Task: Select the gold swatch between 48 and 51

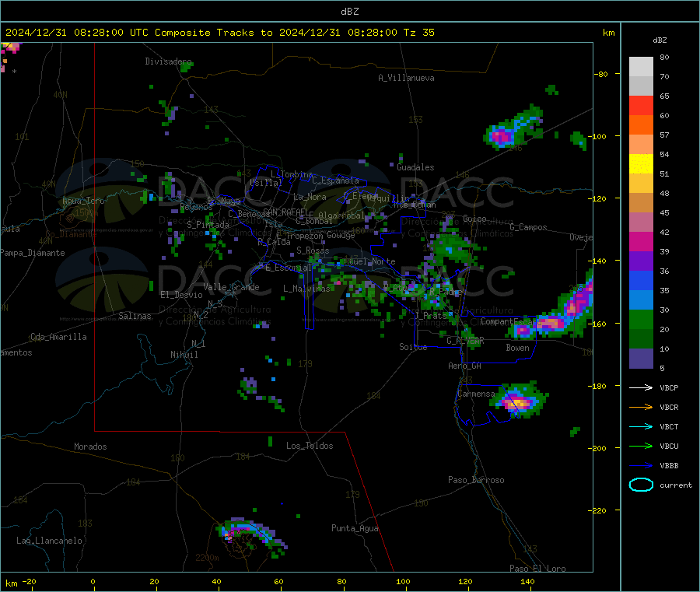Action: point(641,183)
